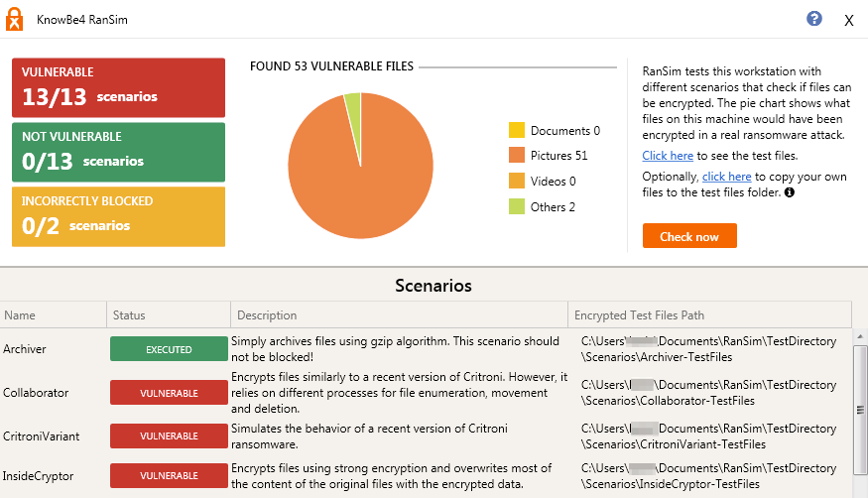The width and height of the screenshot is (868, 498).
Task: Click the Videos legend swatch
Action: [517, 181]
